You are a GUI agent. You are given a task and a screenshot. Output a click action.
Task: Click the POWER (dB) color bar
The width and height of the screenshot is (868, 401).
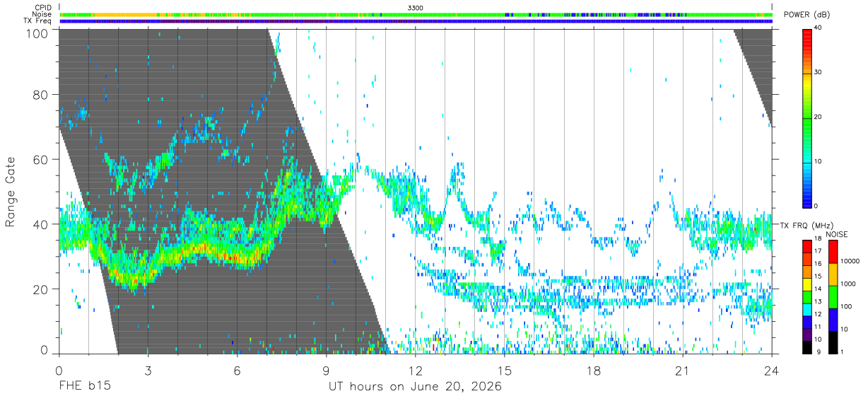(807, 117)
